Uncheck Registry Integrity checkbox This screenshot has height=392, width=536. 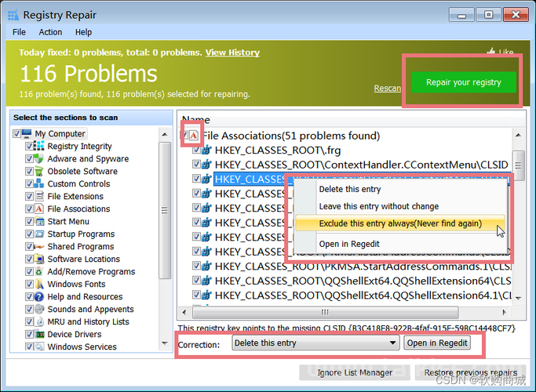(29, 146)
